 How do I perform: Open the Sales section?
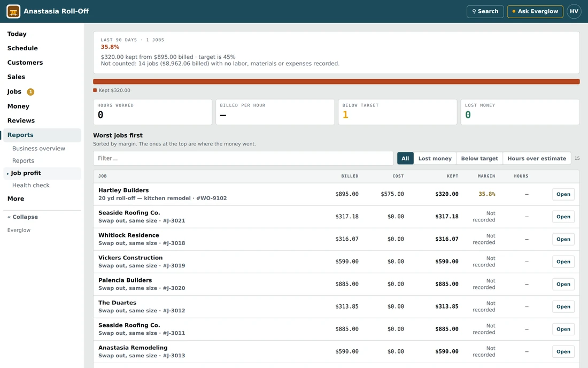16,76
